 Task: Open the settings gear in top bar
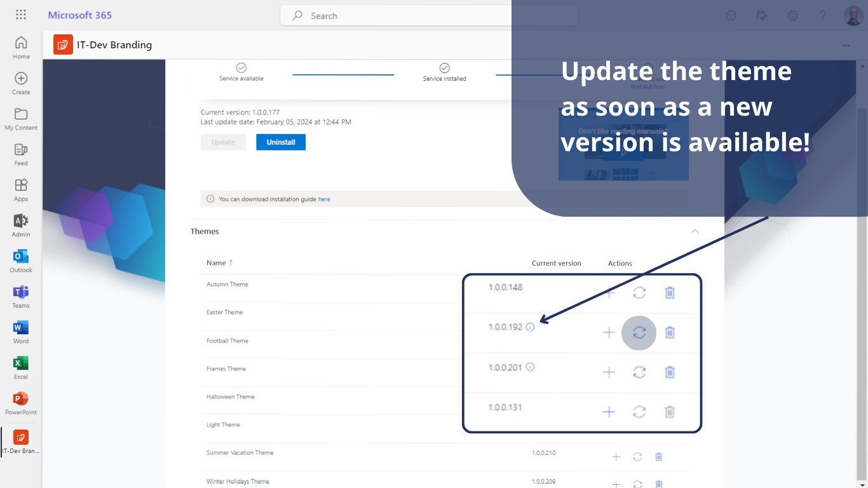tap(792, 15)
